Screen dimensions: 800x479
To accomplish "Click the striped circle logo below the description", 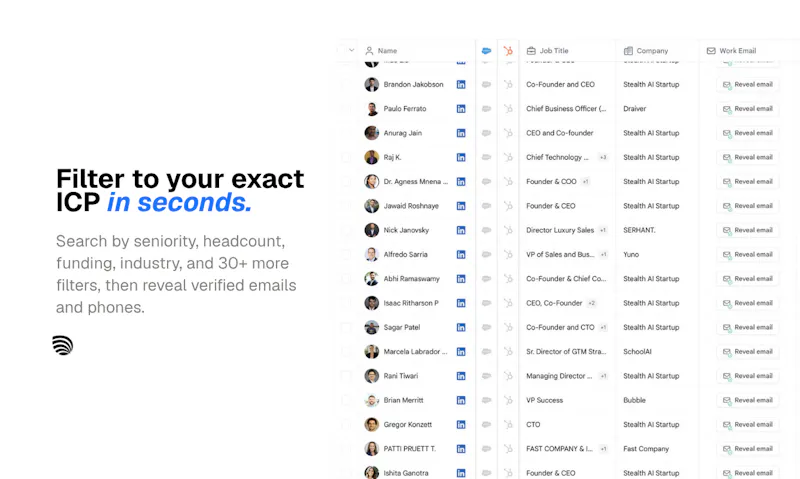I will [x=63, y=345].
